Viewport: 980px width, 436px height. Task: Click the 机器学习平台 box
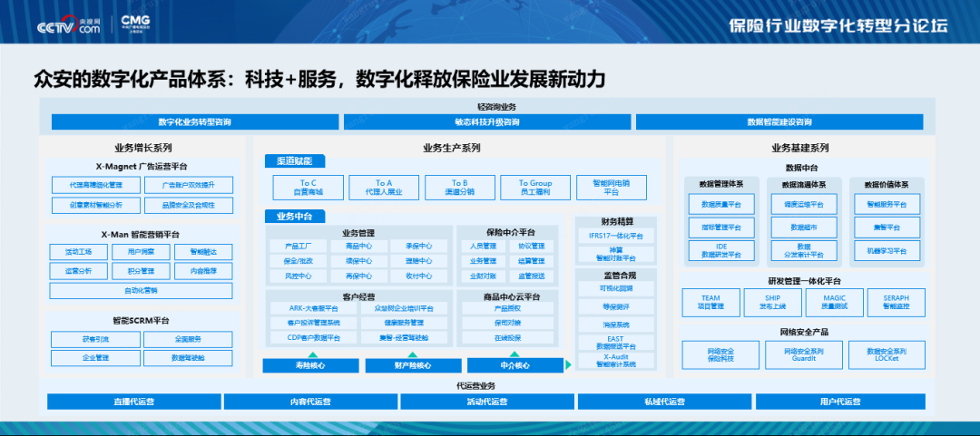887,250
